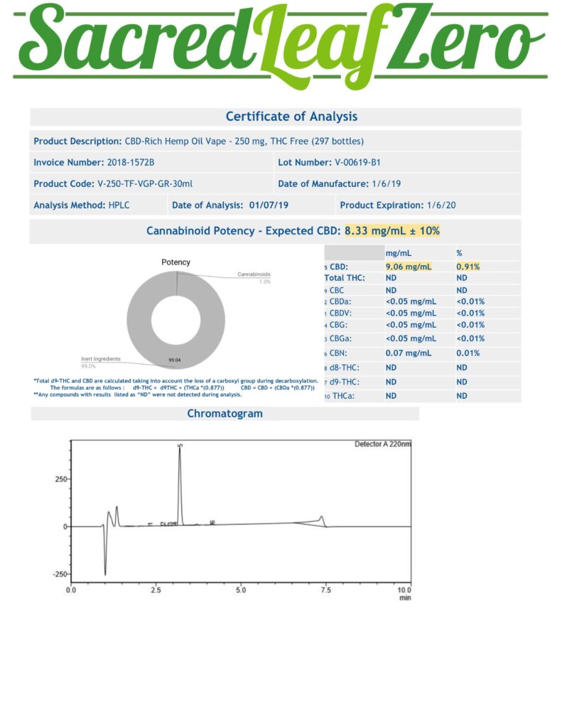The image size is (562, 728).
Task: Click highlighted 8.33 mg/mL expected CBD value
Action: 392,231
